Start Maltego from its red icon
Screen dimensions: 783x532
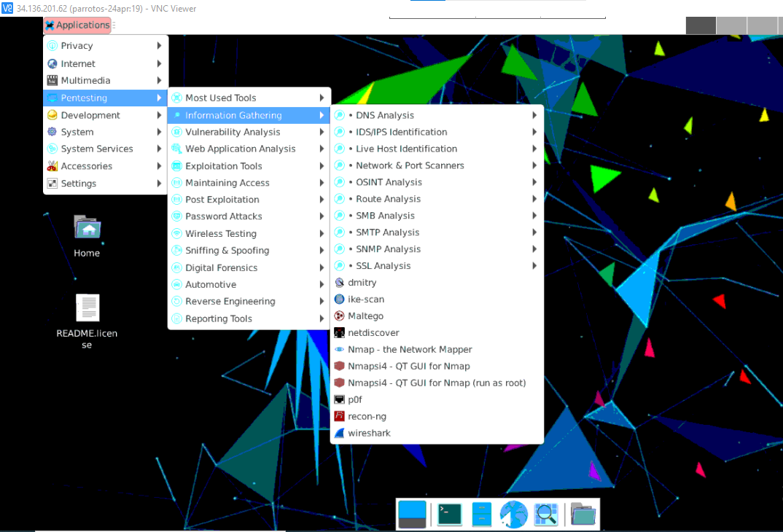coord(340,316)
